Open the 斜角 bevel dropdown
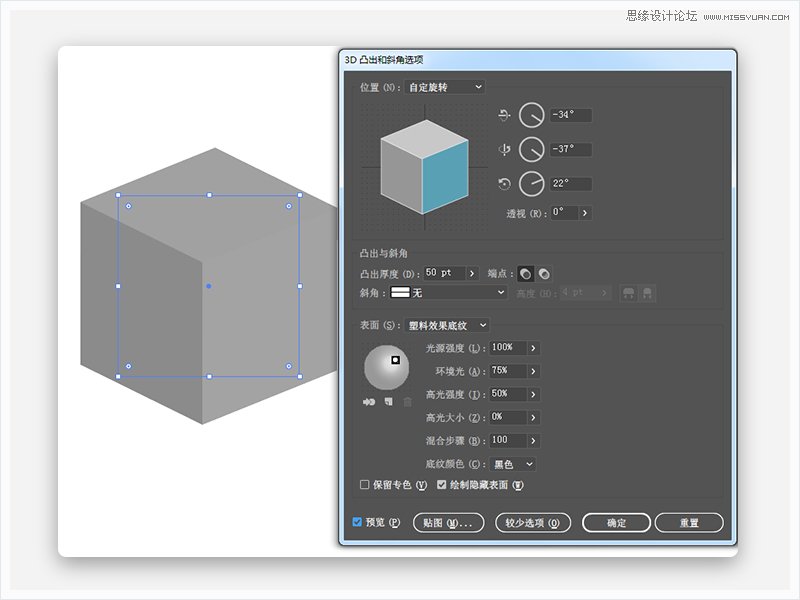The image size is (800, 600). [x=448, y=292]
